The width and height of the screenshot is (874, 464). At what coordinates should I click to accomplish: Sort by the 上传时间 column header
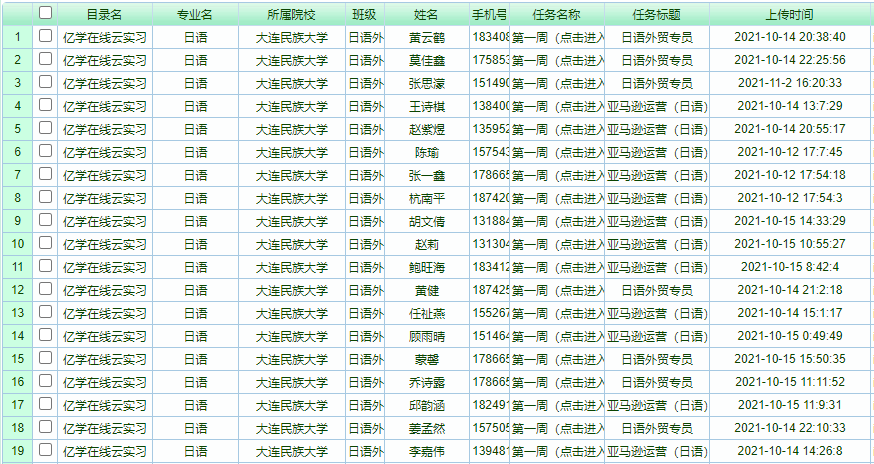pyautogui.click(x=789, y=14)
